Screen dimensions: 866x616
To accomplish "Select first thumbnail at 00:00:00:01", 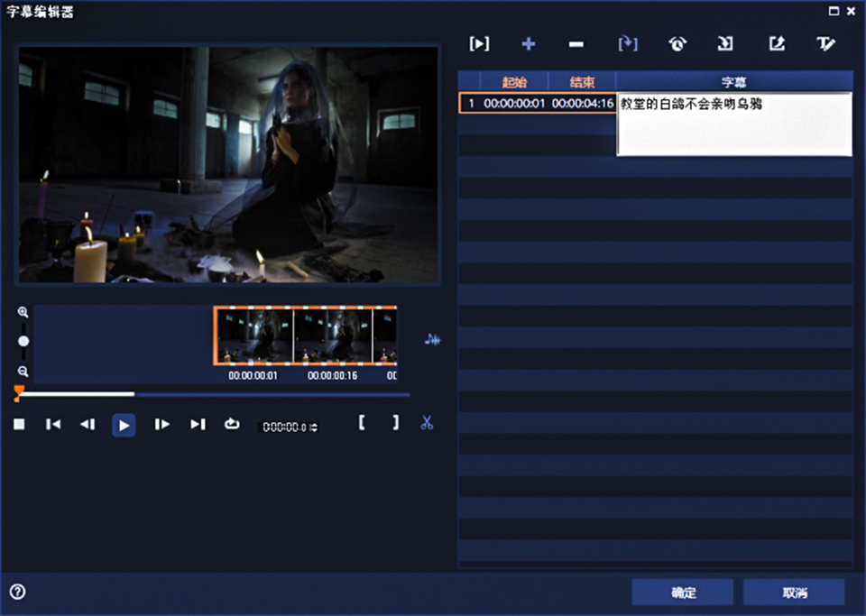I will click(x=254, y=336).
